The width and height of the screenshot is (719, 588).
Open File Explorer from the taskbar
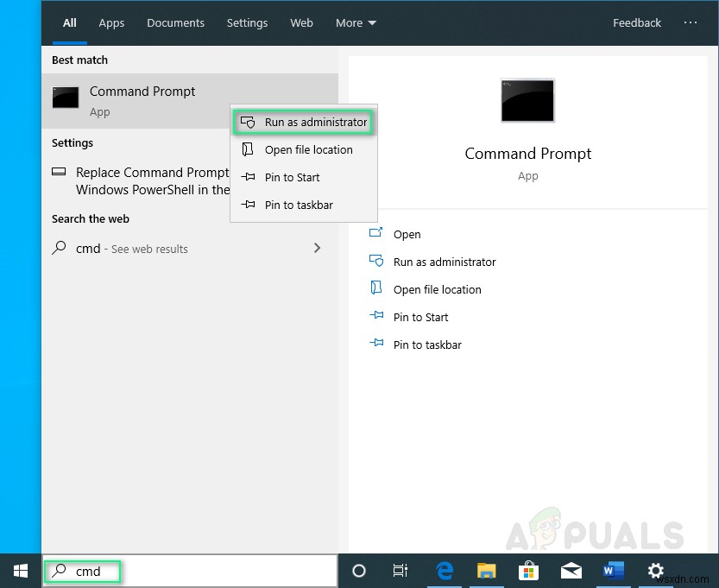486,571
